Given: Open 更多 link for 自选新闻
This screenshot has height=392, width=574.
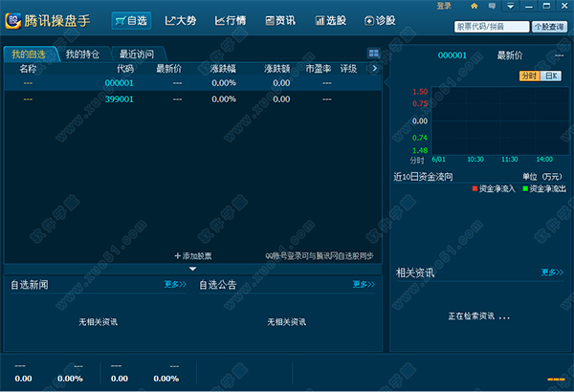Looking at the screenshot, I should [x=175, y=284].
